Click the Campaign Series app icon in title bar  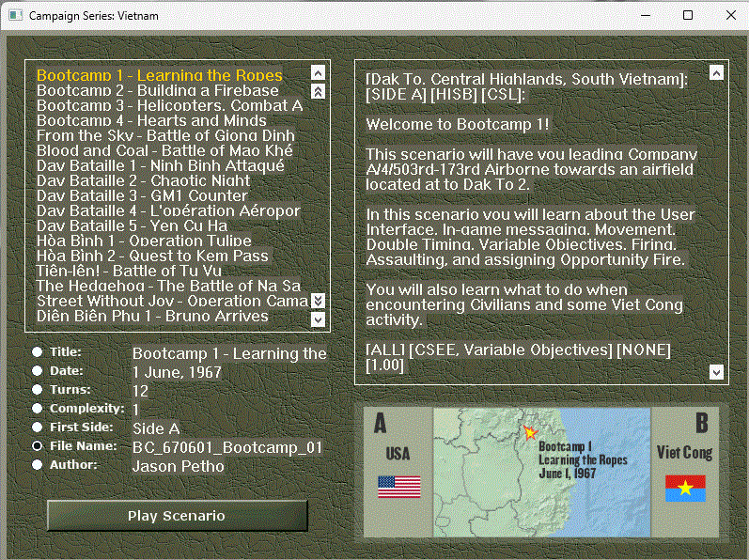pos(15,15)
